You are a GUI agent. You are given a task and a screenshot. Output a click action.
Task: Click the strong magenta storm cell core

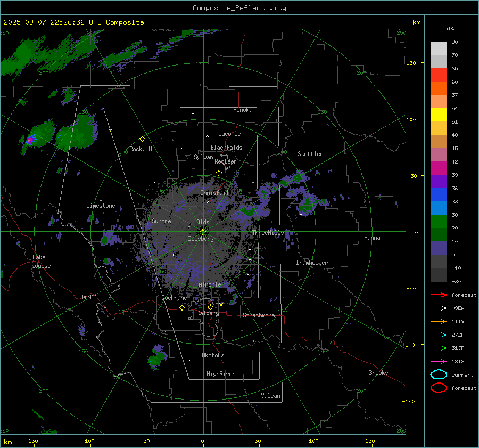pos(30,140)
